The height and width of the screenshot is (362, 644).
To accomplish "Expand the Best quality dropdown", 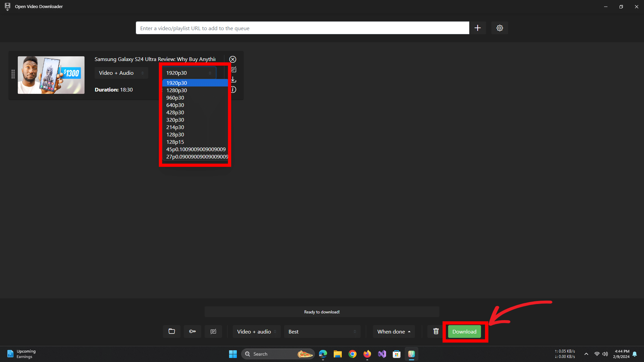I will point(322,331).
